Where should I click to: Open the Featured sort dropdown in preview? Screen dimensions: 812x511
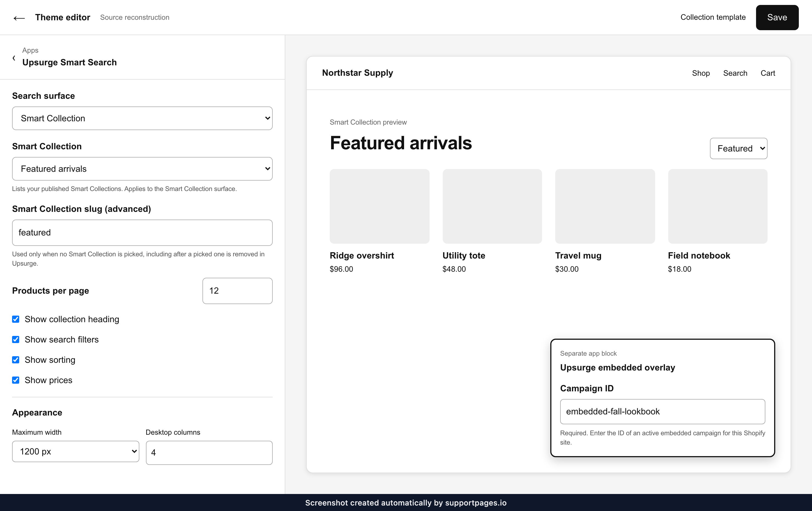point(738,148)
